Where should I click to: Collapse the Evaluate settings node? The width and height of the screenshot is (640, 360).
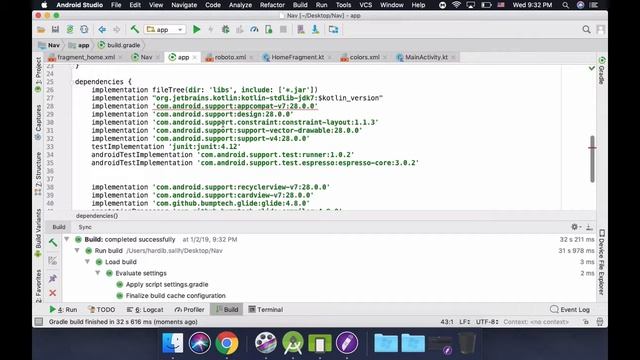click(x=98, y=273)
